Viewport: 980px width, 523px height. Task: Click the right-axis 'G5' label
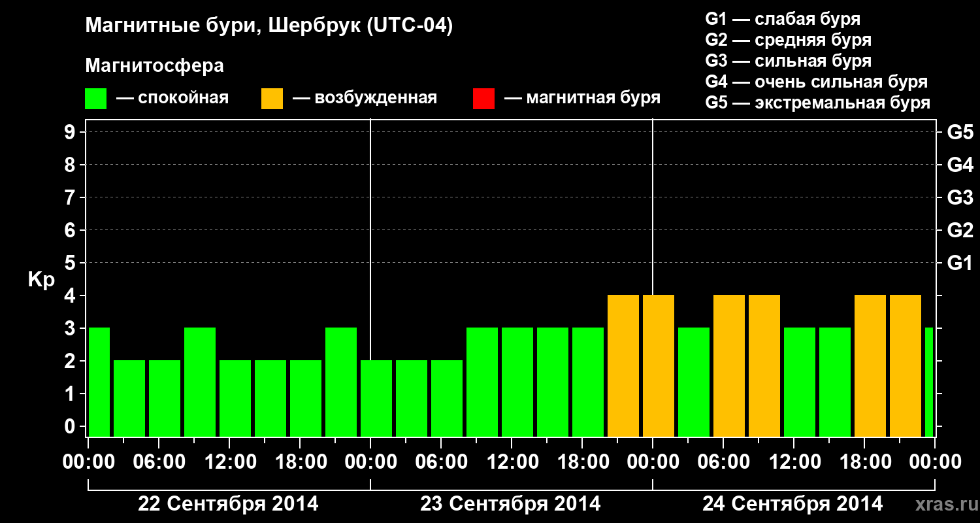960,132
